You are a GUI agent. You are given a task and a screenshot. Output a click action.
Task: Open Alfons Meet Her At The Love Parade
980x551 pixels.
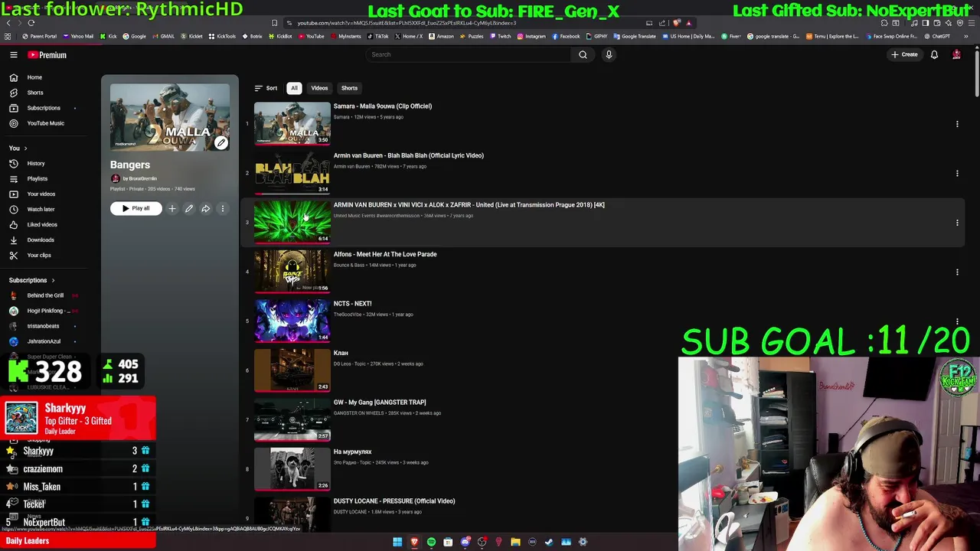pos(385,254)
